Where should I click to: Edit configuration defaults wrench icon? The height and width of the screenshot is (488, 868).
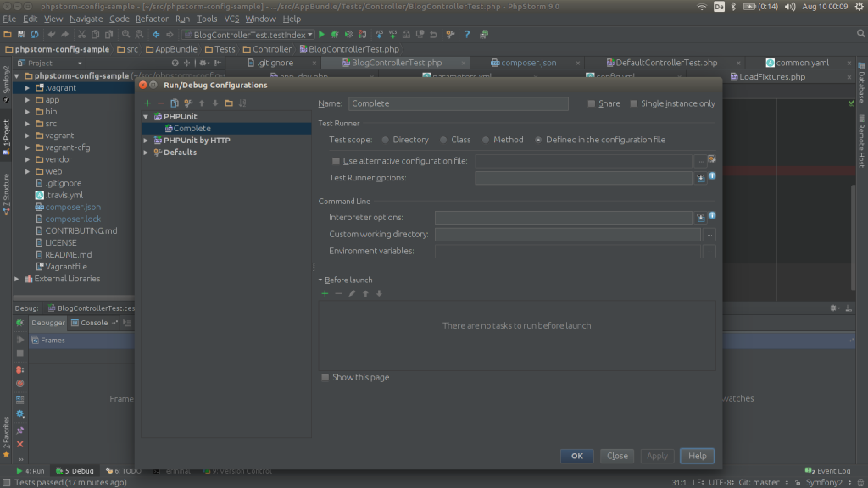188,103
